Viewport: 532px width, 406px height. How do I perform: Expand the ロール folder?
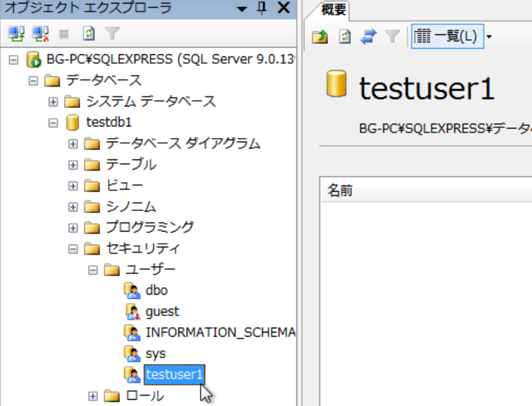pos(93,396)
